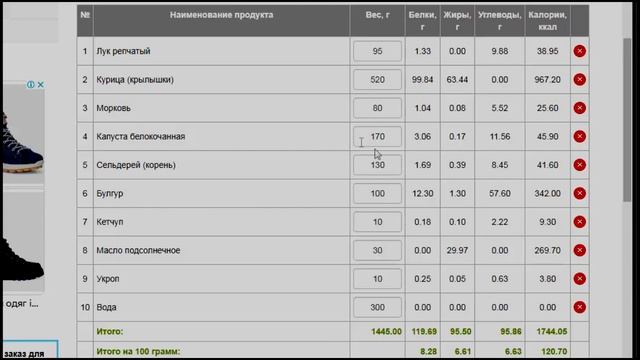
Task: Select product name Курица (крылышки)
Action: point(135,80)
